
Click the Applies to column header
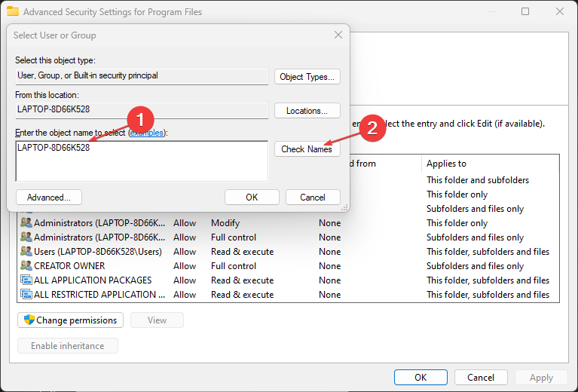[x=490, y=164]
